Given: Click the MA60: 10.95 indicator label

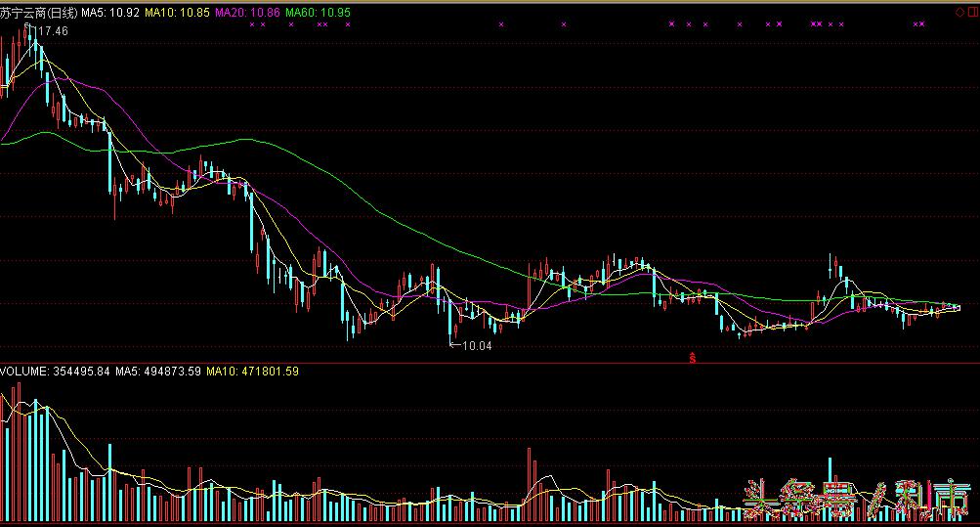Looking at the screenshot, I should coord(319,13).
